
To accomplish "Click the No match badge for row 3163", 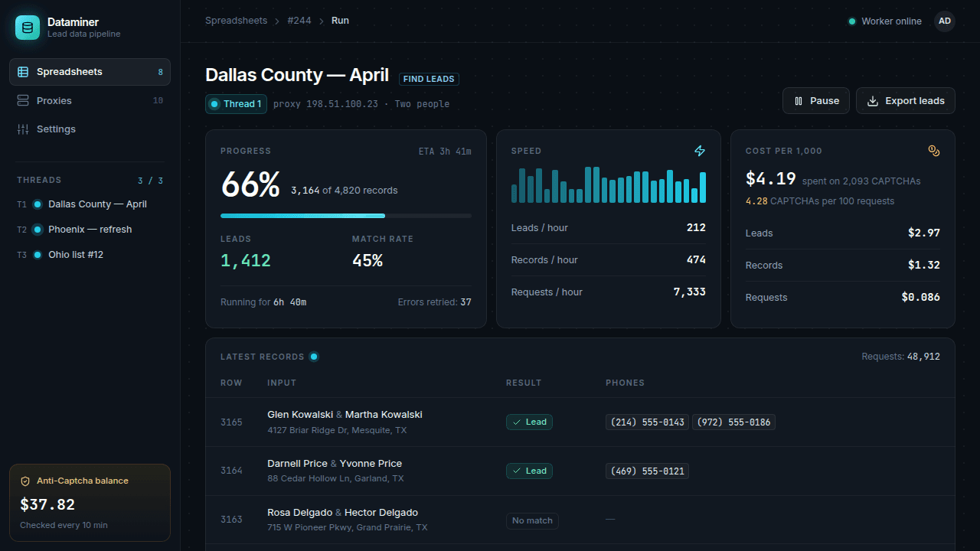I will click(x=532, y=520).
